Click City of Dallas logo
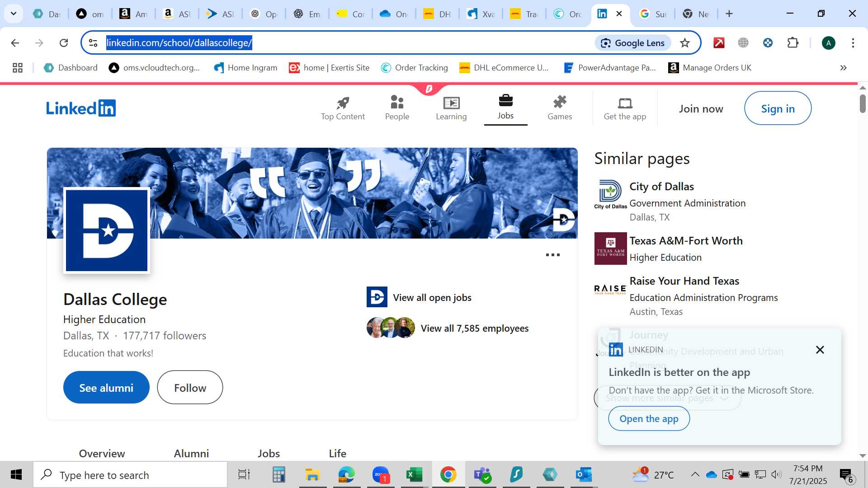The image size is (868, 488). [610, 195]
